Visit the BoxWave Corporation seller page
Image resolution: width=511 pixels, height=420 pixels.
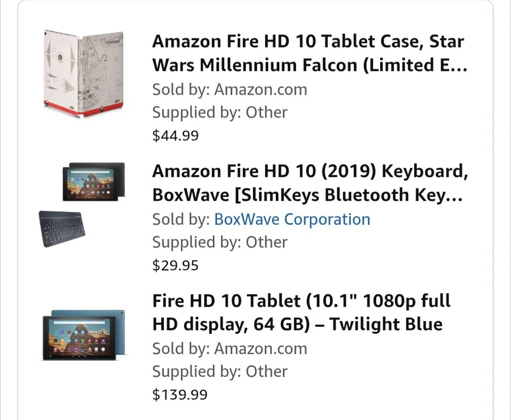pyautogui.click(x=292, y=219)
